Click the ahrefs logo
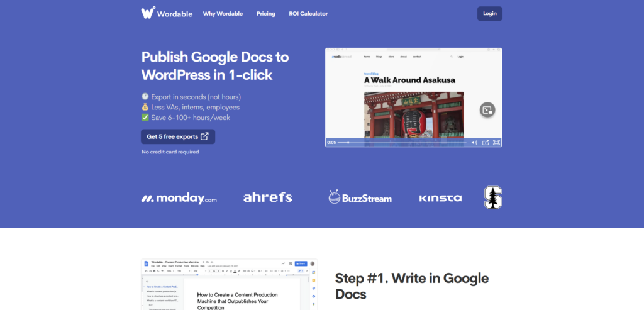 coord(267,197)
